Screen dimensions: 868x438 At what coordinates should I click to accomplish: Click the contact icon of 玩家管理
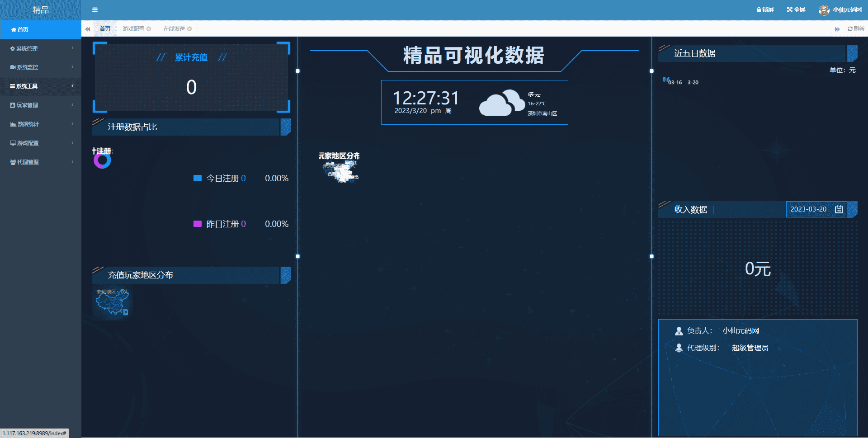tap(13, 105)
